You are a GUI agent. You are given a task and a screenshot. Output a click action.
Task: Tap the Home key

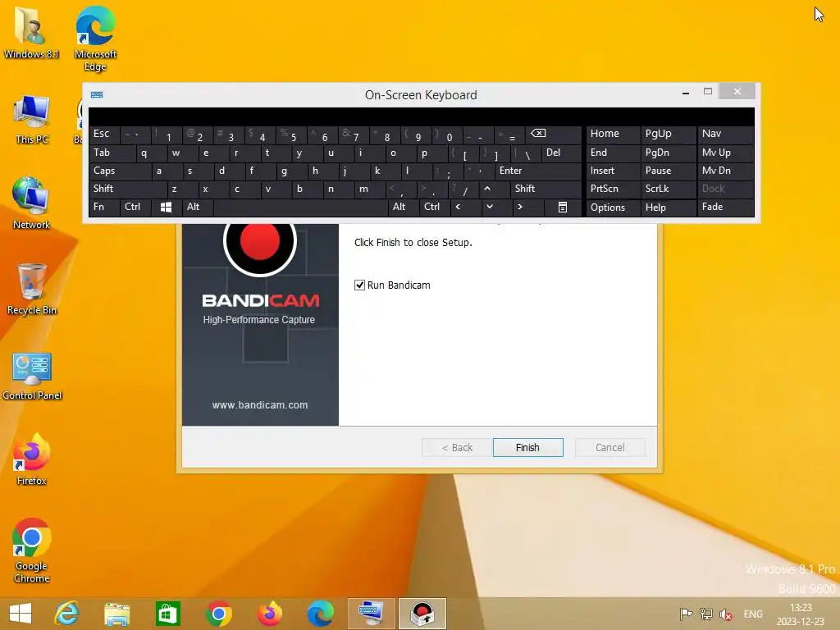[612, 134]
